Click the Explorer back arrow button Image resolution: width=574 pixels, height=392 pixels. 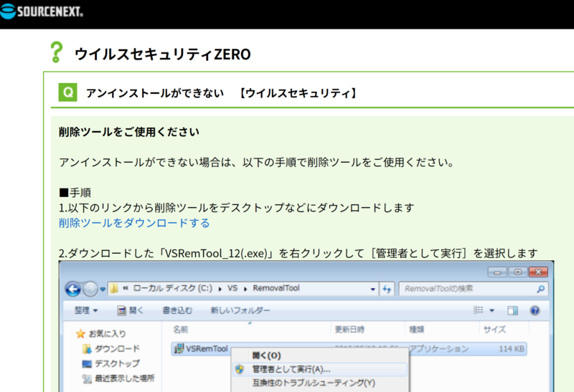(x=73, y=290)
